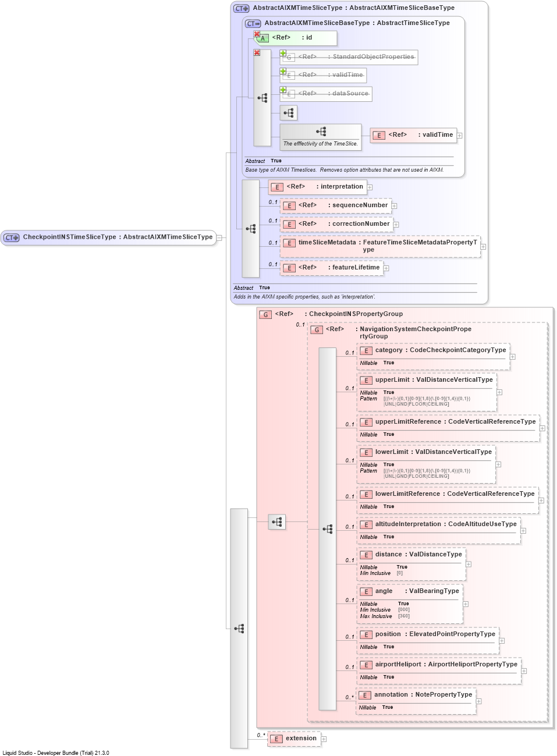This screenshot has height=756, width=557.
Task: Expand the altitudeInterpretation element
Action: click(523, 531)
